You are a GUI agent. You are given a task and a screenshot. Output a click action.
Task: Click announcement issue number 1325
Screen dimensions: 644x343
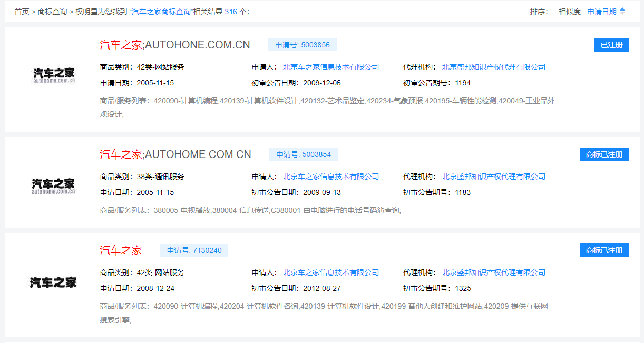tap(463, 288)
